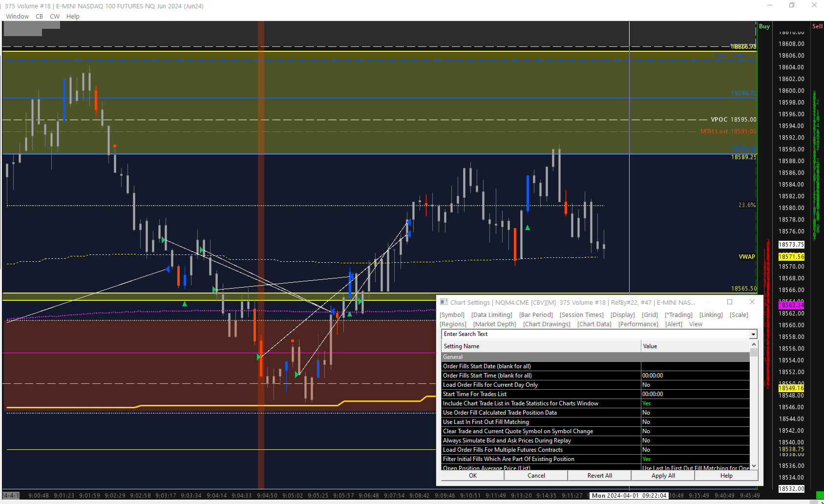Click the Enter Search Text field
This screenshot has height=504, width=824.
pos(595,334)
